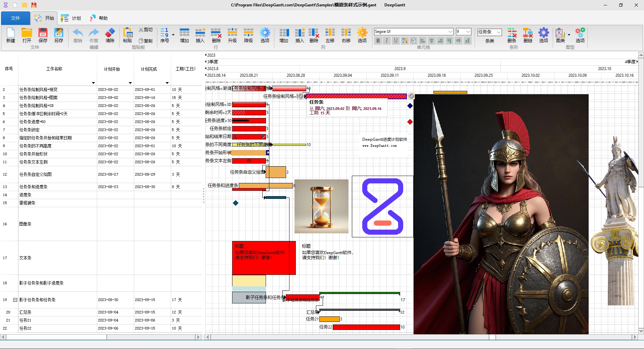Viewport: 644px width, 349px height.
Task: Select the 清除 eraser icon
Action: pos(110,35)
